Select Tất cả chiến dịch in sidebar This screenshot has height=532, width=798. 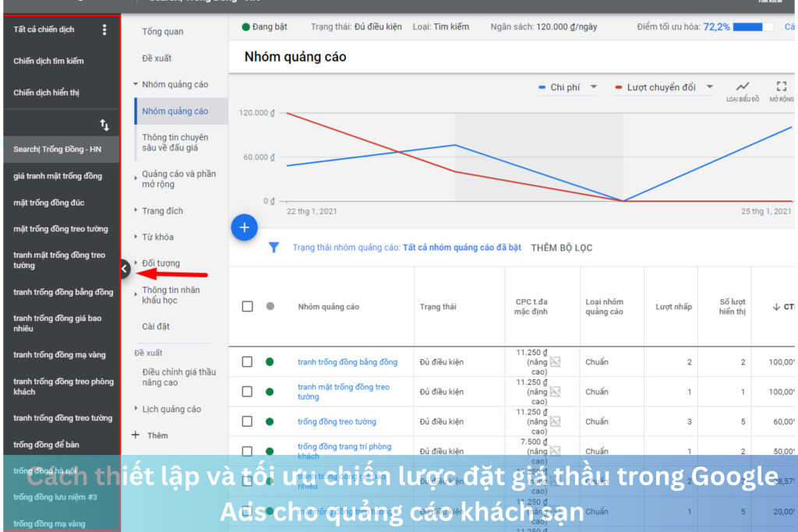(44, 30)
